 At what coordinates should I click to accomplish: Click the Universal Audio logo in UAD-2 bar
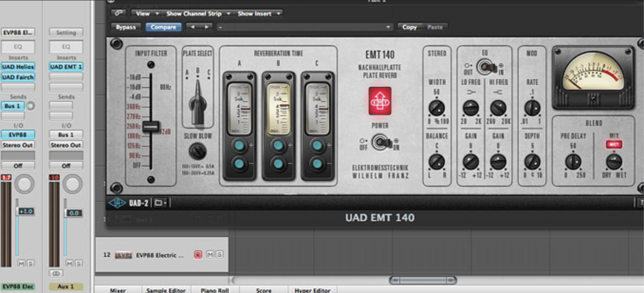tap(116, 203)
